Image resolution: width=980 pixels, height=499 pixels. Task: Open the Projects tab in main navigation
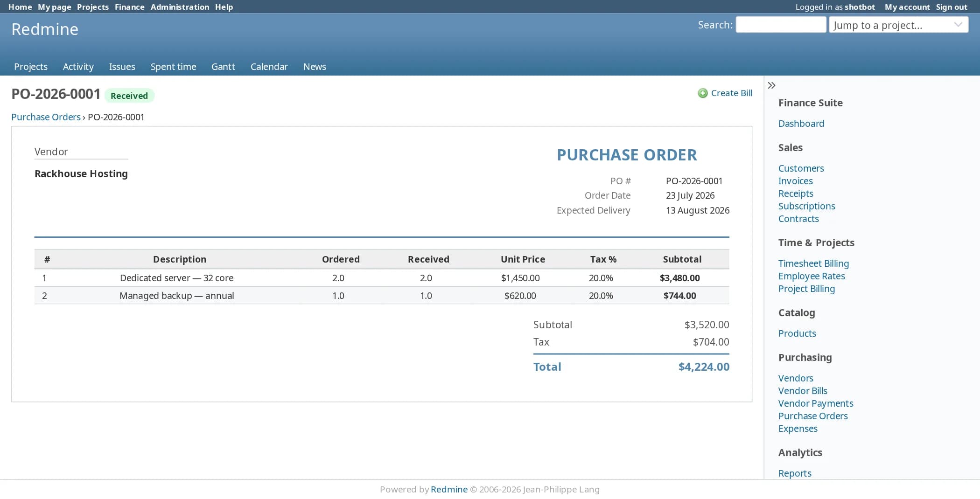[31, 67]
